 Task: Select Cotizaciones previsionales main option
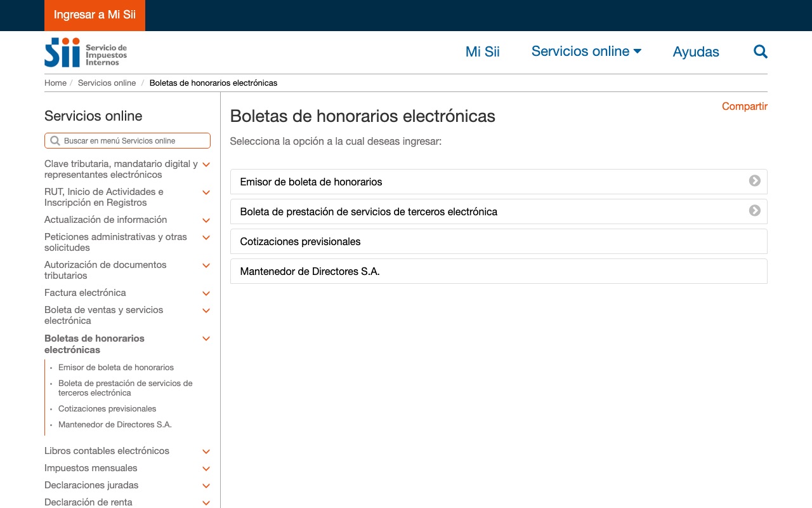pos(499,241)
